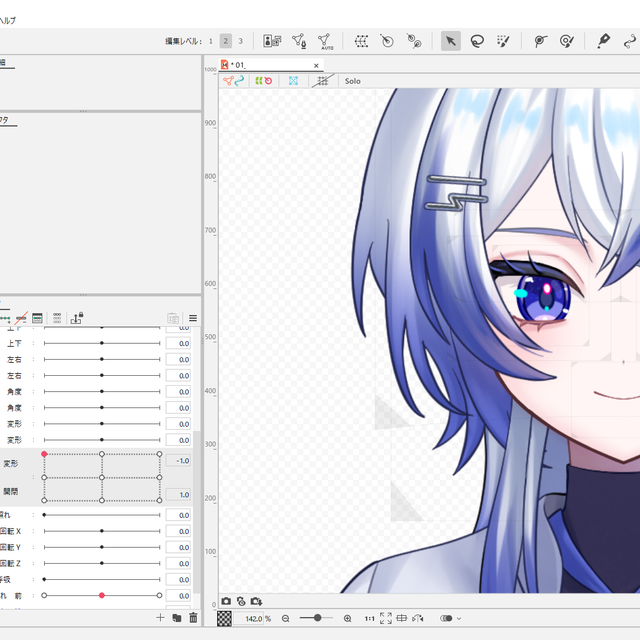
Task: Click the camera snapshot icon below canvas
Action: (x=226, y=601)
